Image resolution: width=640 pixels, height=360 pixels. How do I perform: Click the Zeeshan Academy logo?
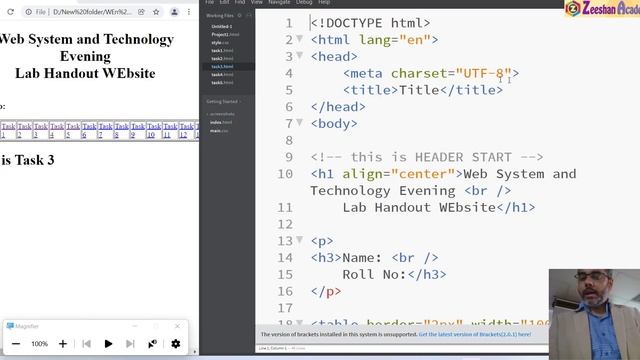click(x=602, y=8)
